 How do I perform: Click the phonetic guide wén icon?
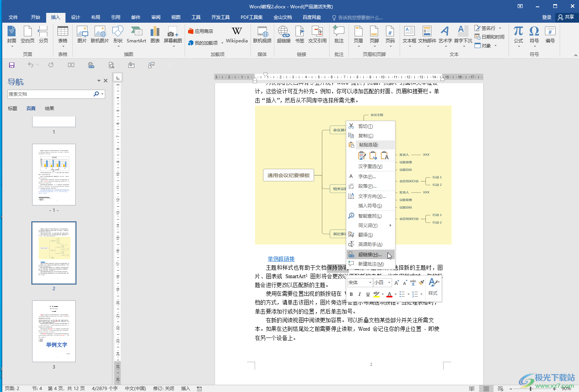[413, 283]
